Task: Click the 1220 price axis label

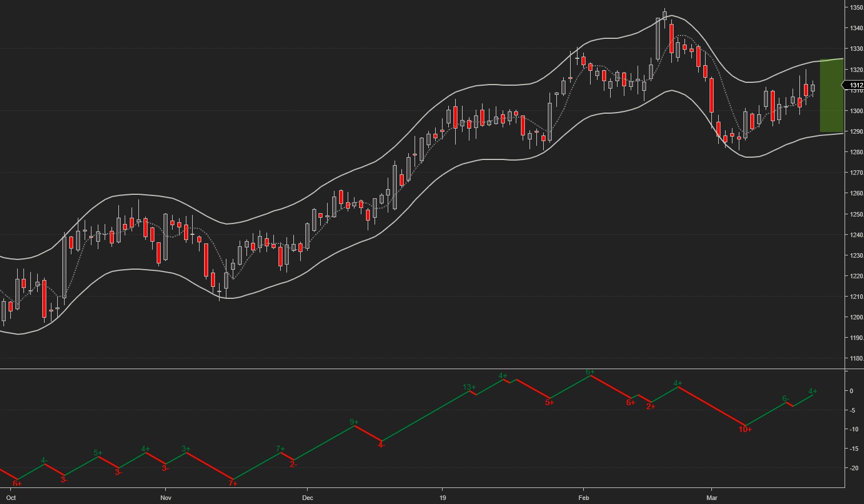Action: coord(856,276)
